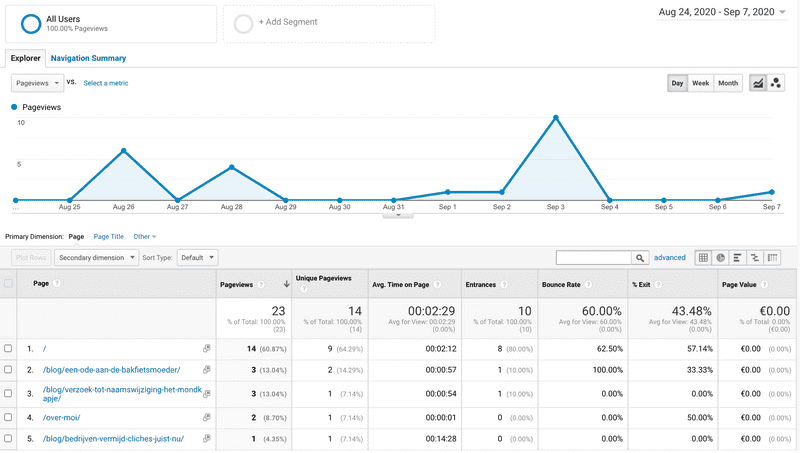
Task: Open the home page '/' row in new window icon
Action: (x=207, y=348)
